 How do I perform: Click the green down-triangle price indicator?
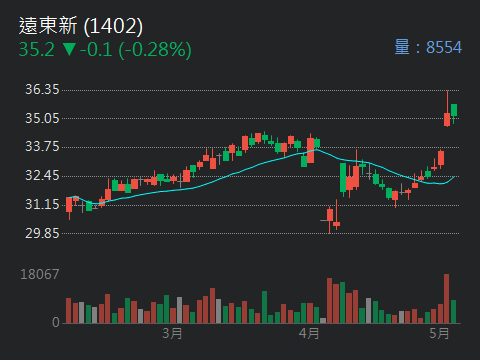click(69, 49)
